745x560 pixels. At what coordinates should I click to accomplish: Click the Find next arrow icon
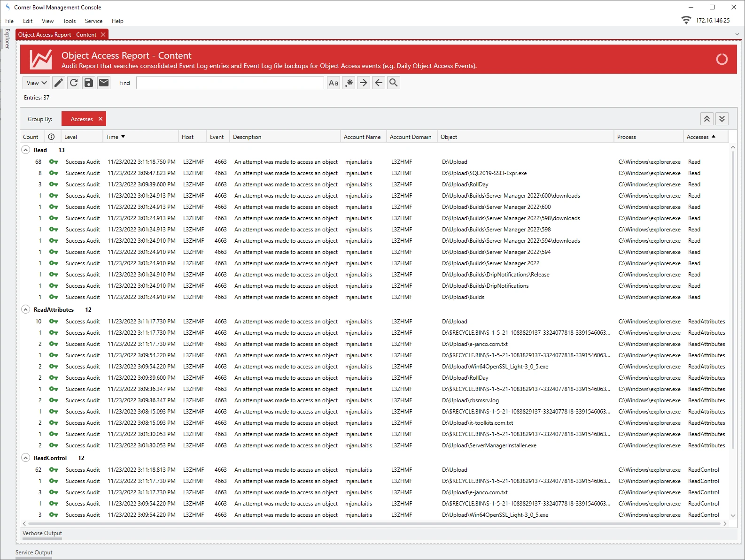point(364,83)
